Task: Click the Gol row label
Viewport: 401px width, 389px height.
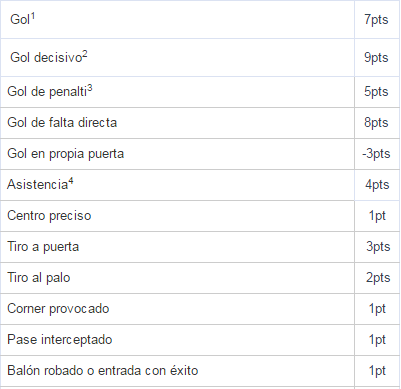Action: tap(22, 19)
